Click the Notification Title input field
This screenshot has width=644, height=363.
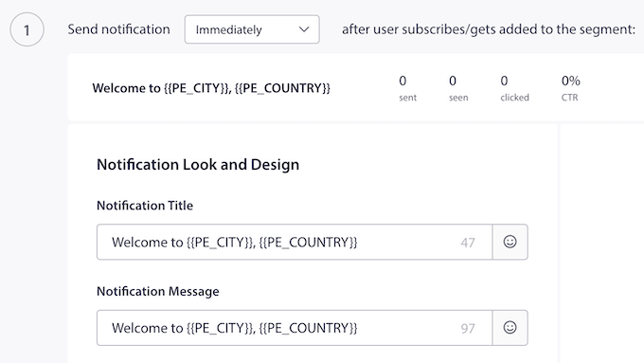coord(295,242)
